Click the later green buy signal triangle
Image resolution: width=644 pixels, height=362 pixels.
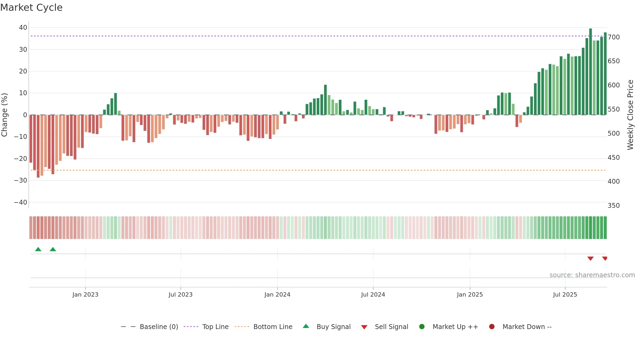[x=53, y=249]
